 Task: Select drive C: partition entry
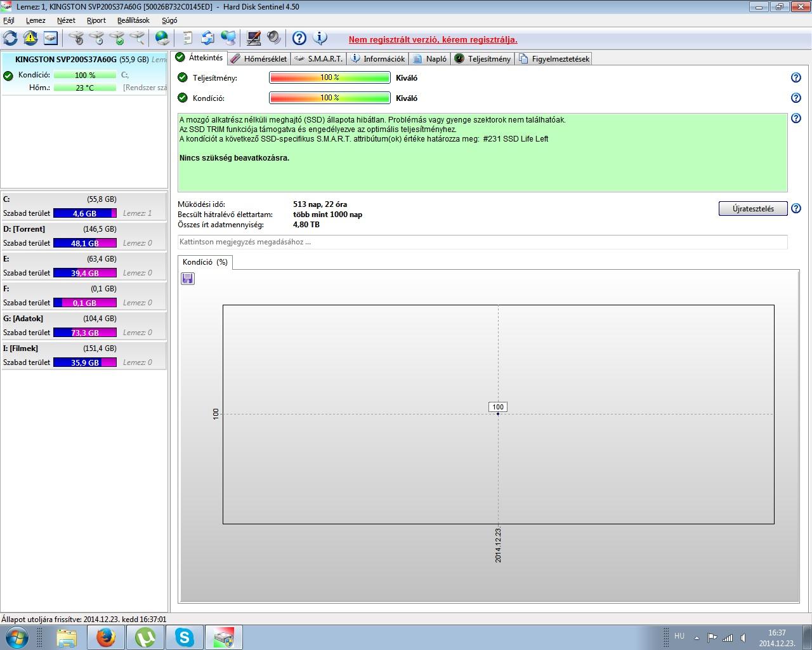[x=84, y=206]
